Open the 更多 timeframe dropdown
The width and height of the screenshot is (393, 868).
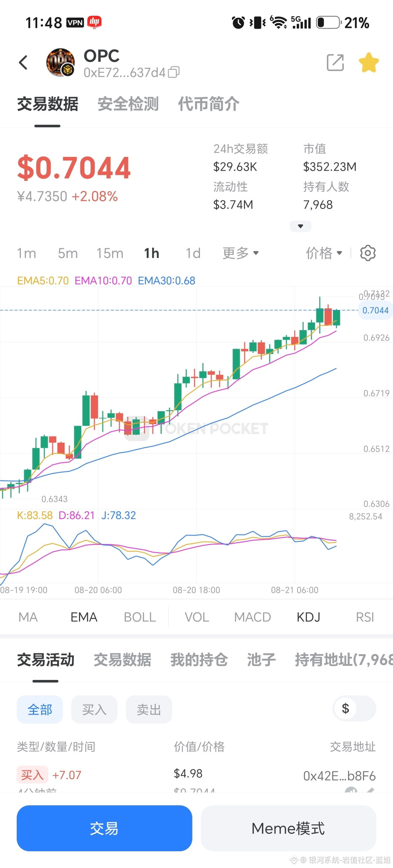point(240,253)
